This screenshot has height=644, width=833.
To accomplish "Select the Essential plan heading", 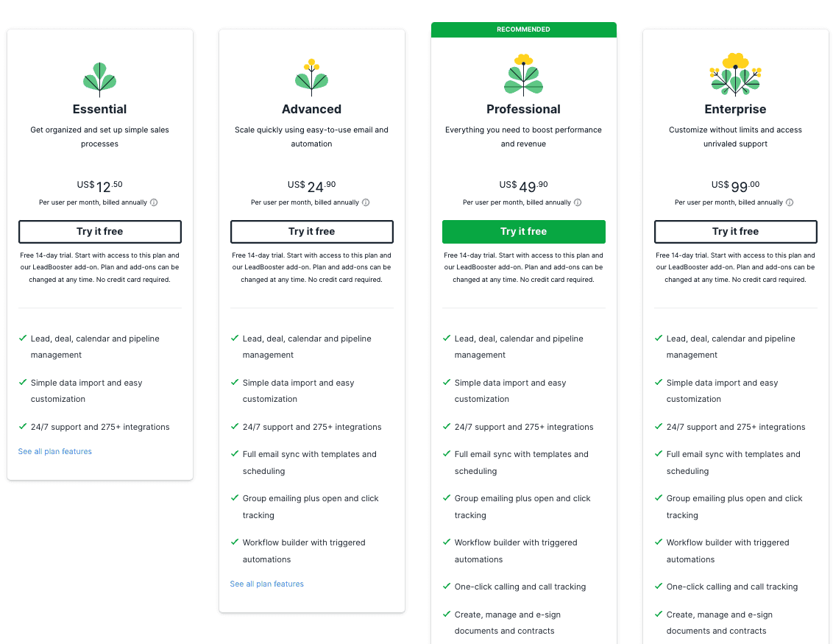I will point(100,110).
